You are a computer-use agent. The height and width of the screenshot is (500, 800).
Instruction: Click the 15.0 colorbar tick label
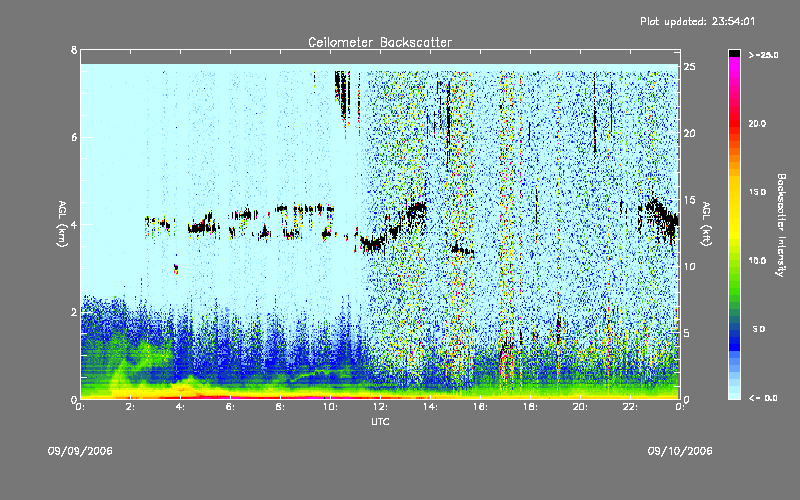pos(757,192)
